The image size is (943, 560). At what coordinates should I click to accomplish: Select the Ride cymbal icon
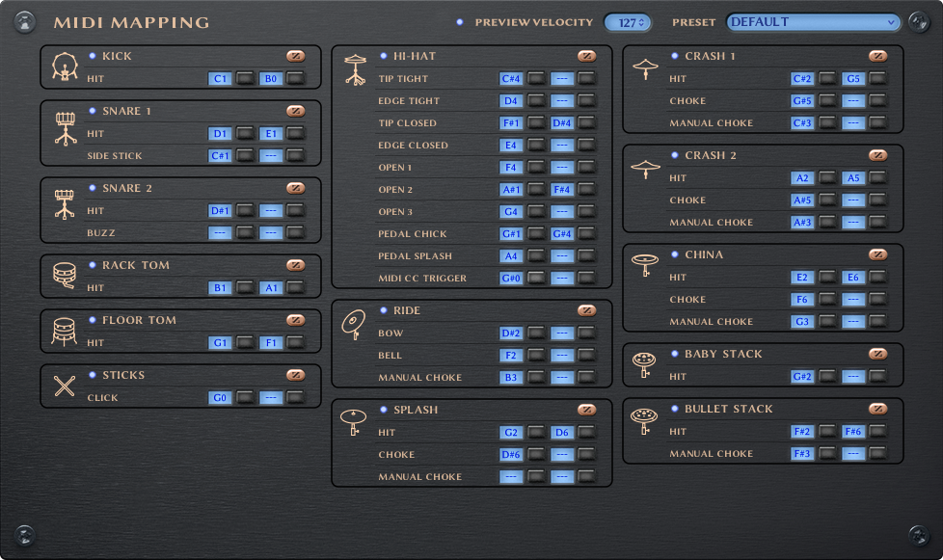click(x=354, y=326)
